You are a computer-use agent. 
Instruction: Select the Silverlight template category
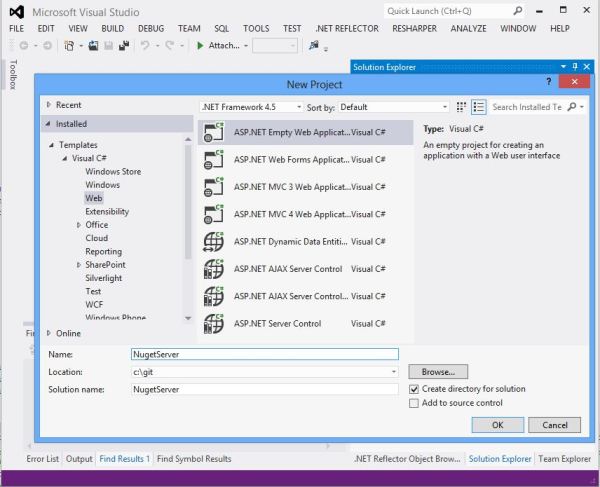pos(104,278)
